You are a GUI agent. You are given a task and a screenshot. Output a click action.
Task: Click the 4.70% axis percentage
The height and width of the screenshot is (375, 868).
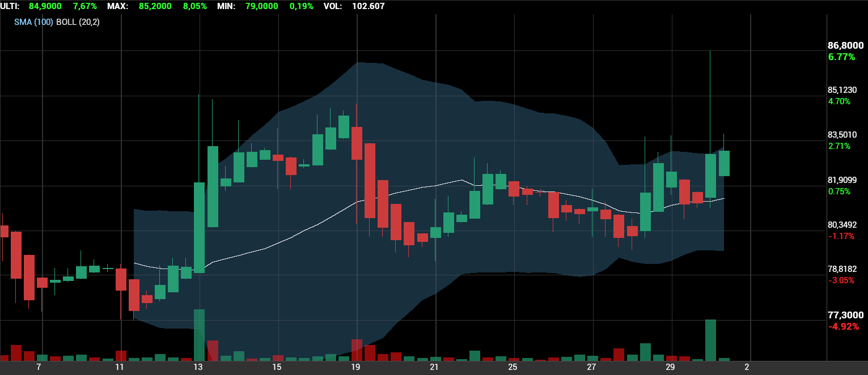tap(839, 101)
